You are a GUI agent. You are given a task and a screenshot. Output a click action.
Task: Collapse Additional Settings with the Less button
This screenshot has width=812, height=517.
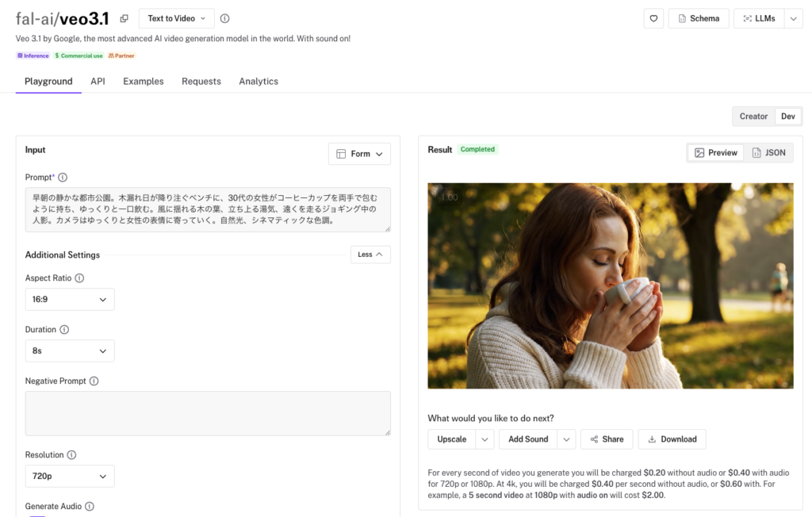point(370,255)
